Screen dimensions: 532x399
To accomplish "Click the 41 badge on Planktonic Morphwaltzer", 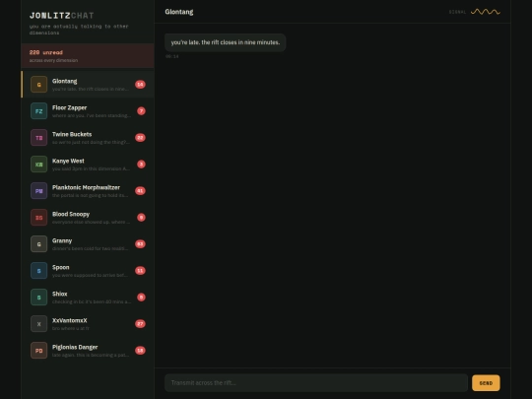I will [140, 191].
